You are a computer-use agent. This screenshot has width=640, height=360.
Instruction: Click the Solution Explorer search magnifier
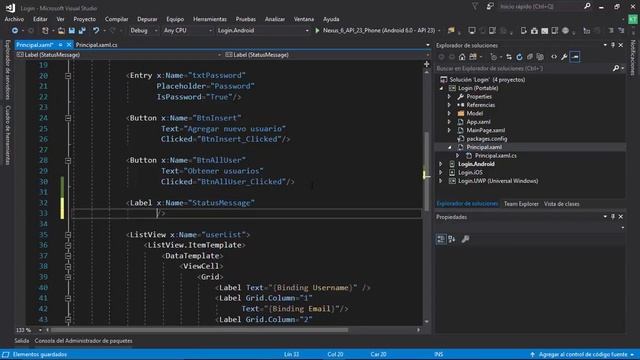click(616, 68)
